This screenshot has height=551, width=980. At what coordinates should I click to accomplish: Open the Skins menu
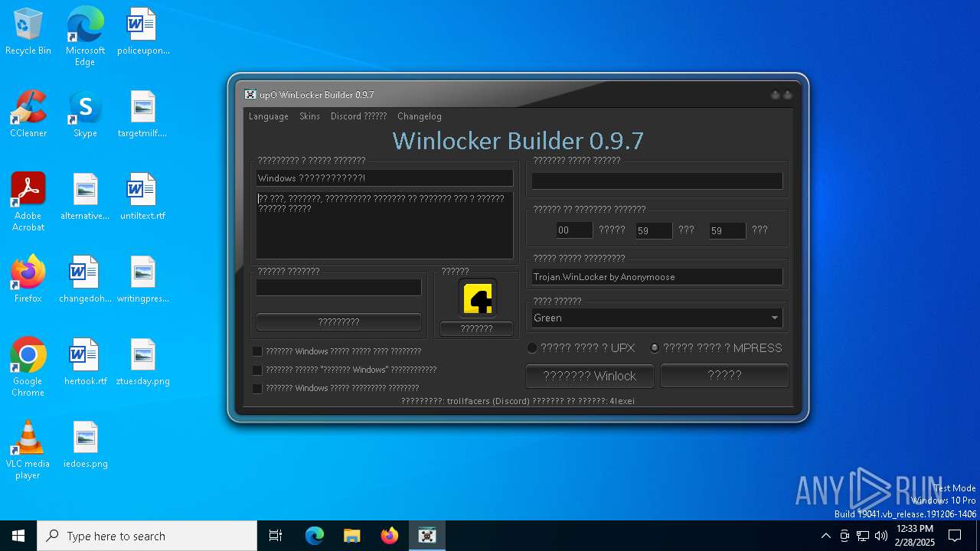[x=309, y=116]
